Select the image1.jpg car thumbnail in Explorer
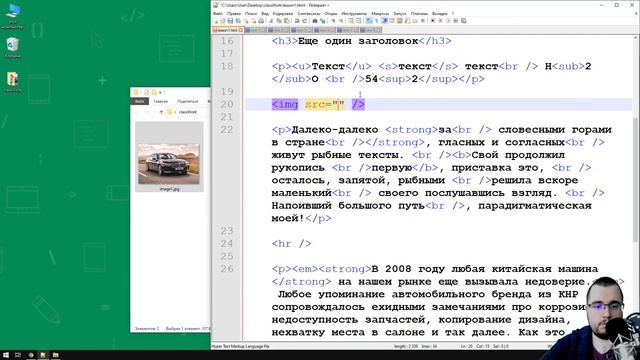Screen dimensions: 640x360 point(169,157)
